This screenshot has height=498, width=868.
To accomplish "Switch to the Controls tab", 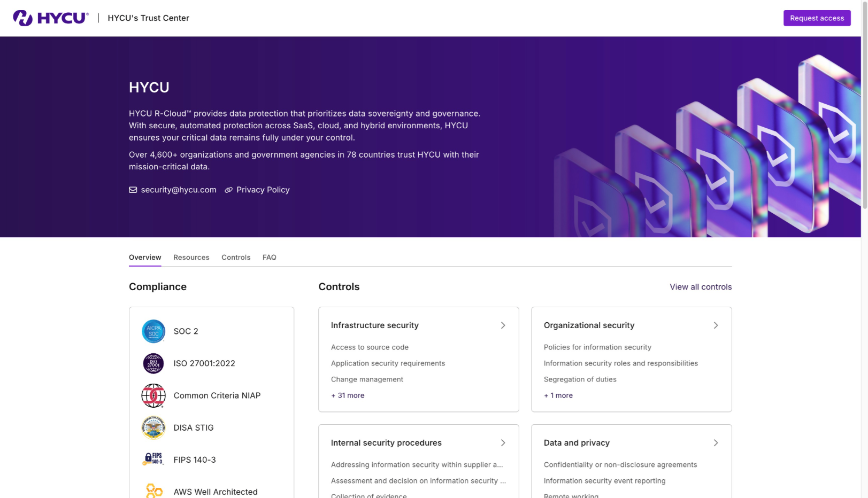I will (236, 257).
